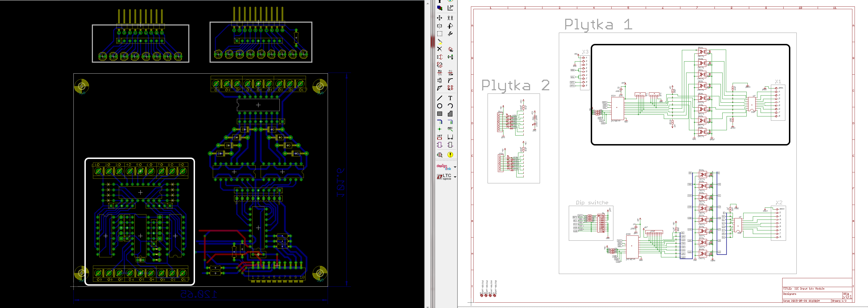
Task: Select the Gateswap tool
Action: (x=450, y=57)
